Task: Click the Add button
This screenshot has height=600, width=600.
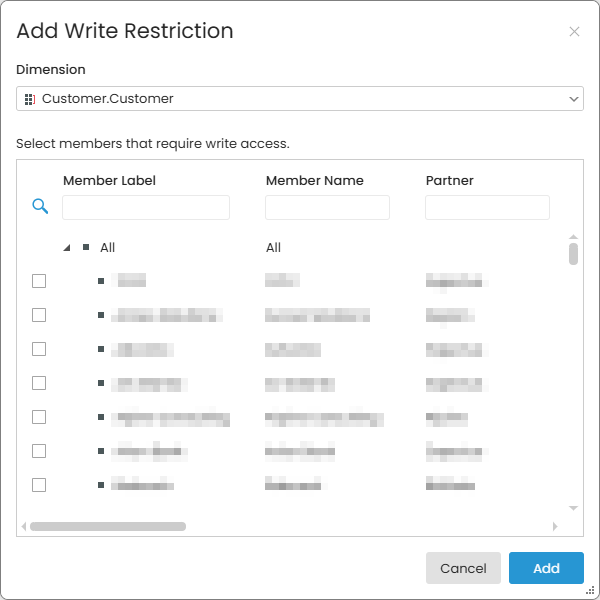Action: (546, 568)
